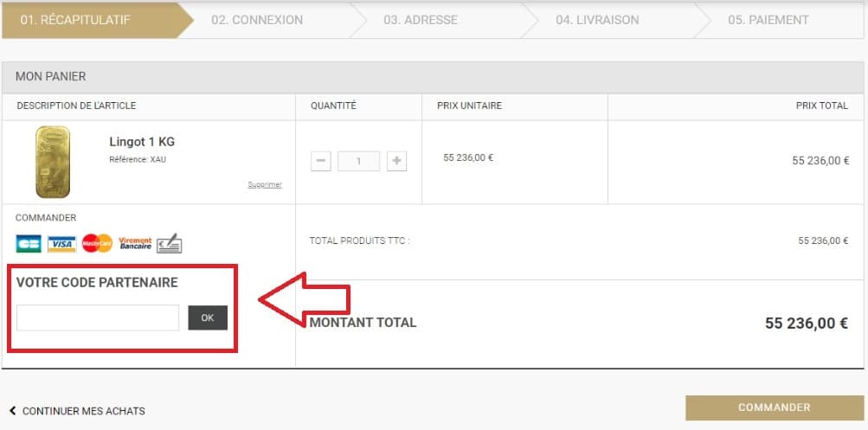This screenshot has width=868, height=430.
Task: Click TOTAL PRODUITS TTC label
Action: point(359,241)
